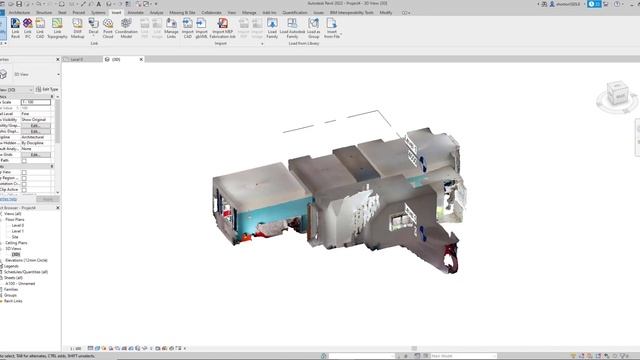Click Edit button for Show Grids
This screenshot has width=640, height=360.
(36, 155)
